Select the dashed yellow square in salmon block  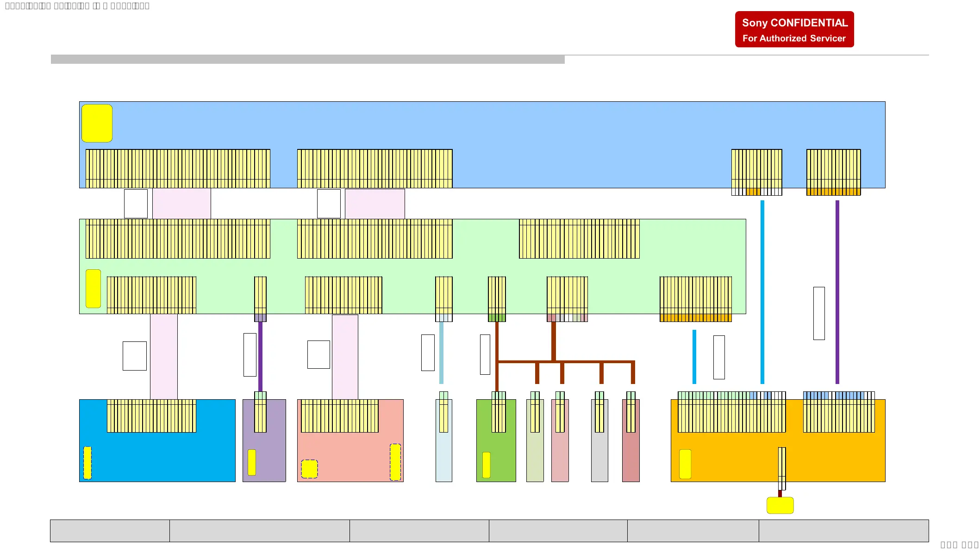309,469
